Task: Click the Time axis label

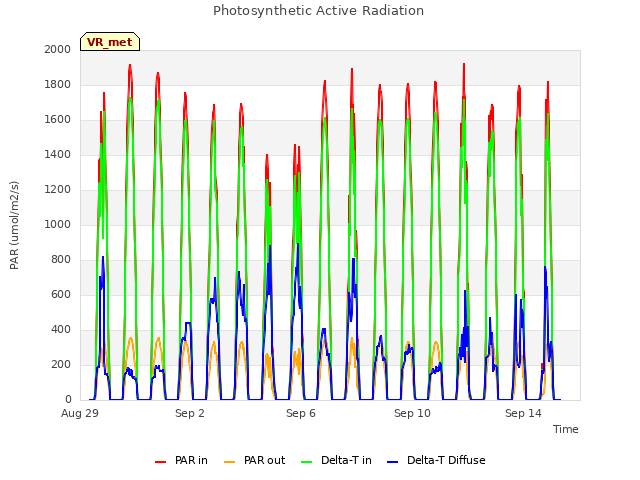Action: point(566,429)
